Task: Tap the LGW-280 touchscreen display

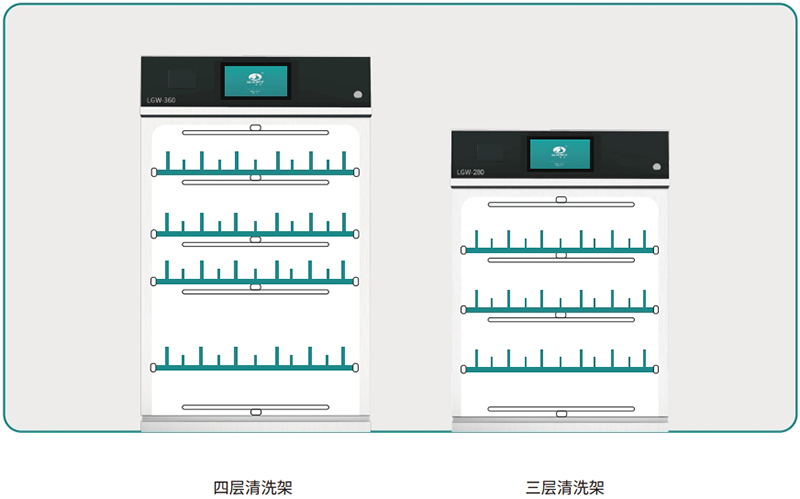Action: 559,155
